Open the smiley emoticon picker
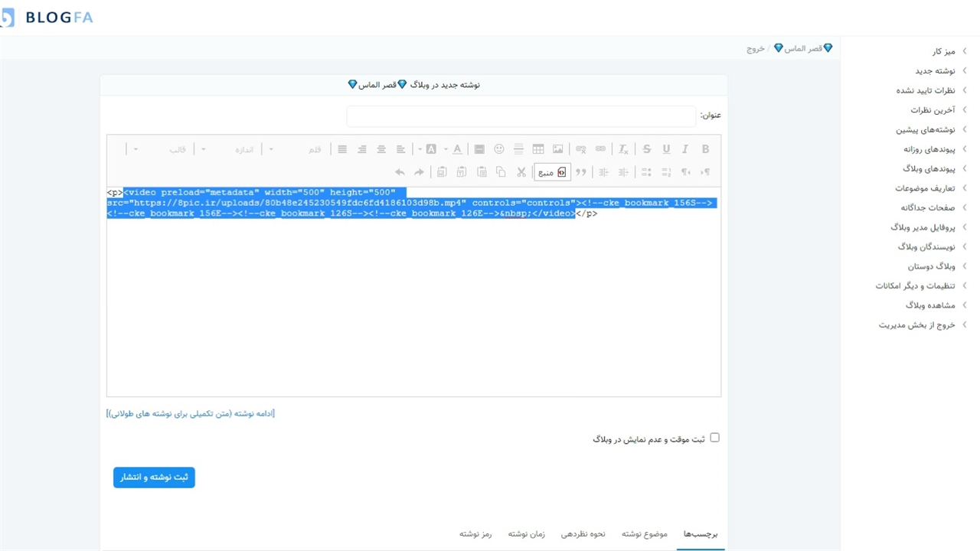 click(x=499, y=149)
